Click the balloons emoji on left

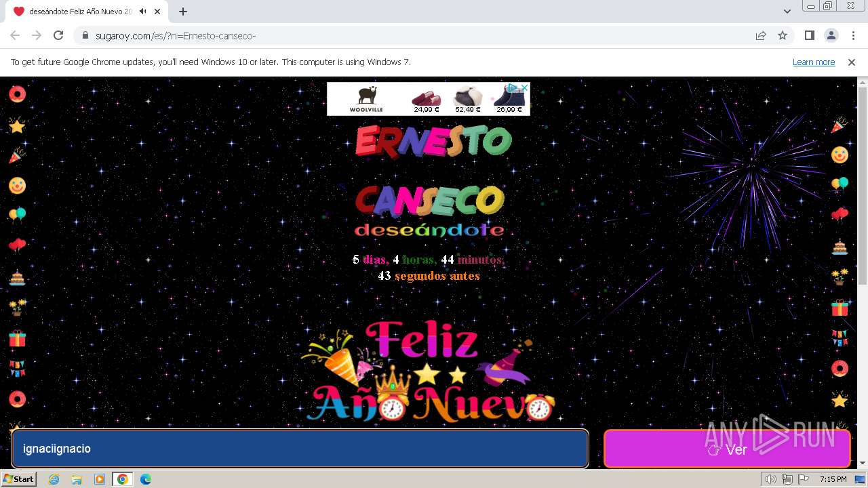(17, 215)
